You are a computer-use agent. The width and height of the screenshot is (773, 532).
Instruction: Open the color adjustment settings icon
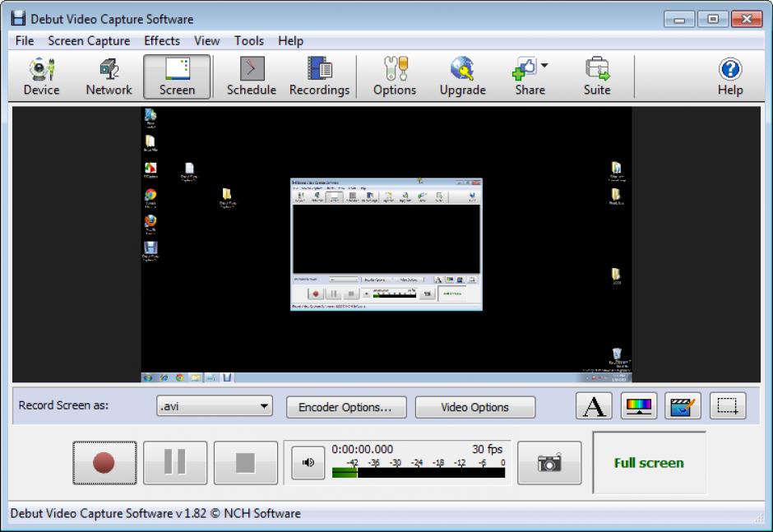(x=637, y=406)
